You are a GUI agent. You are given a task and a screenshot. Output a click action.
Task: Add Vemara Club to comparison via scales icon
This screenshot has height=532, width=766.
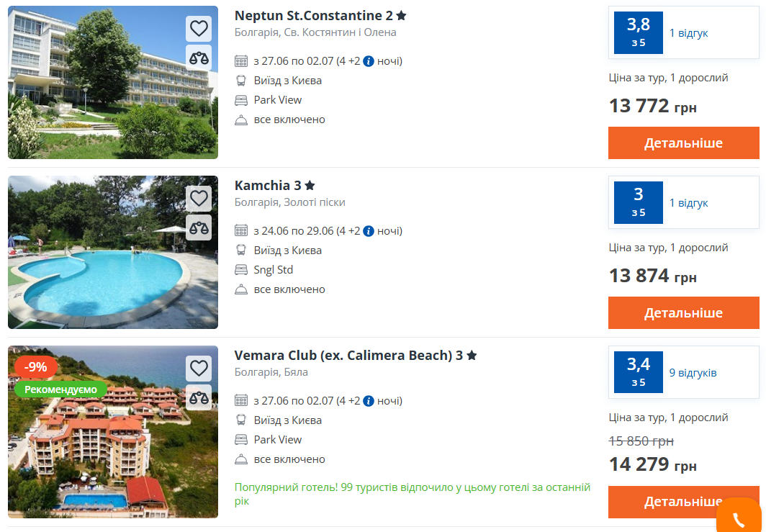199,397
